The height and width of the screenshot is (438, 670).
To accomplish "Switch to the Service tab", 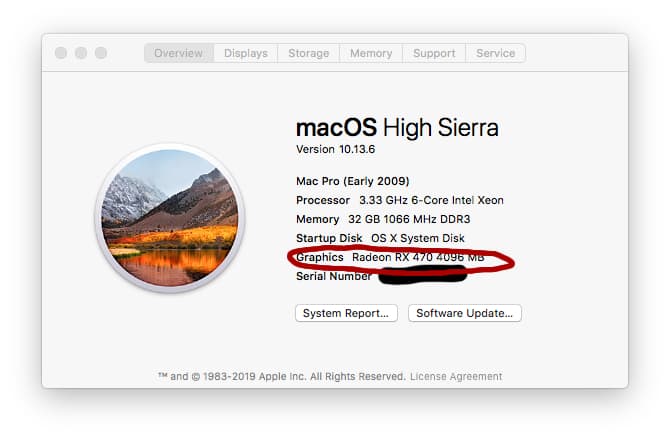I will click(496, 53).
